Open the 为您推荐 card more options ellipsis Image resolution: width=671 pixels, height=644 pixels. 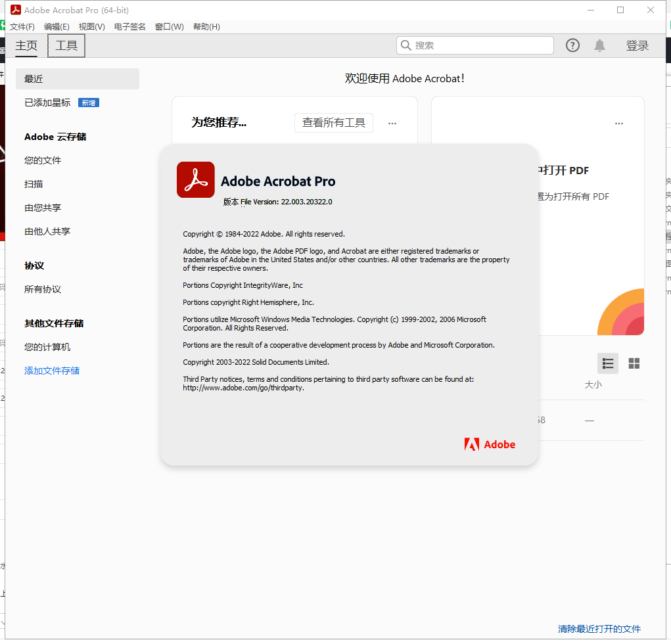click(x=392, y=124)
